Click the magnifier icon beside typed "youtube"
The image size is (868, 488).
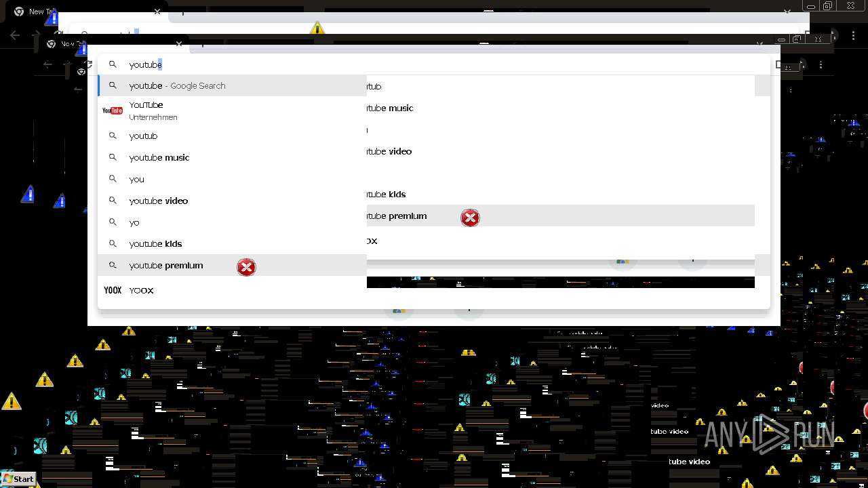[x=113, y=64]
